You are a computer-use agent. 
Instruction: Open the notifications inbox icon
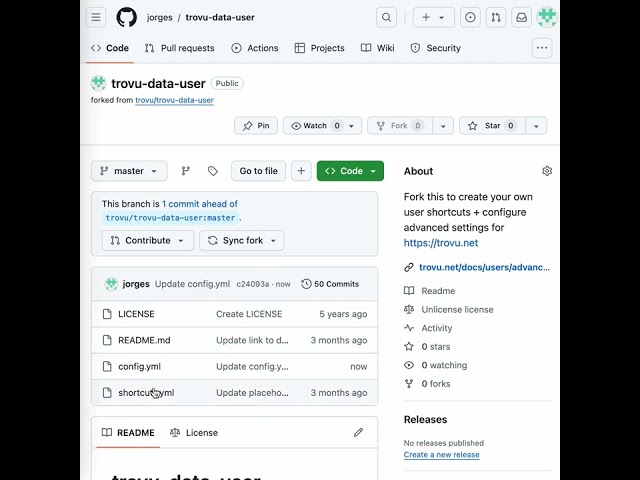click(521, 18)
